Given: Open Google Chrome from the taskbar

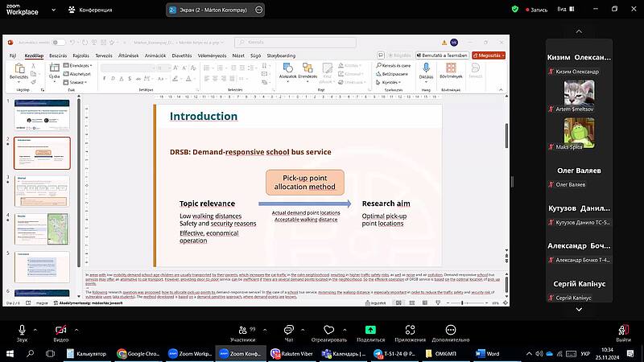Looking at the screenshot, I should click(138, 353).
